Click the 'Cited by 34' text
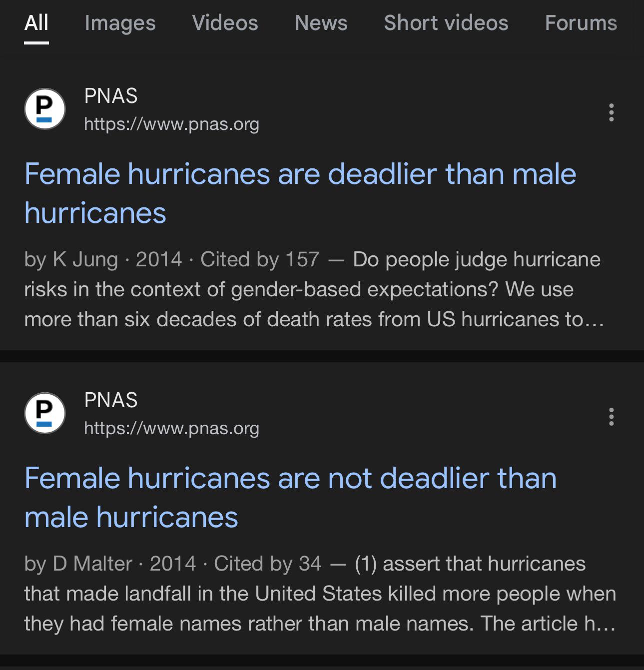This screenshot has width=644, height=670. pos(267,564)
